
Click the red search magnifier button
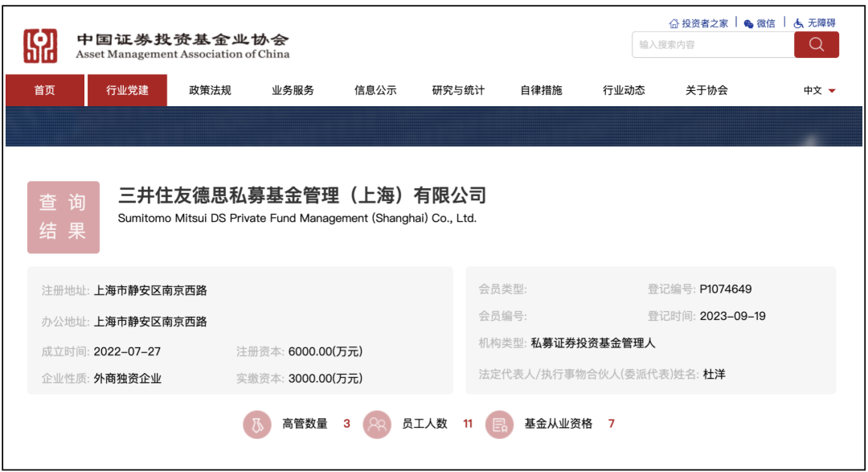[816, 45]
